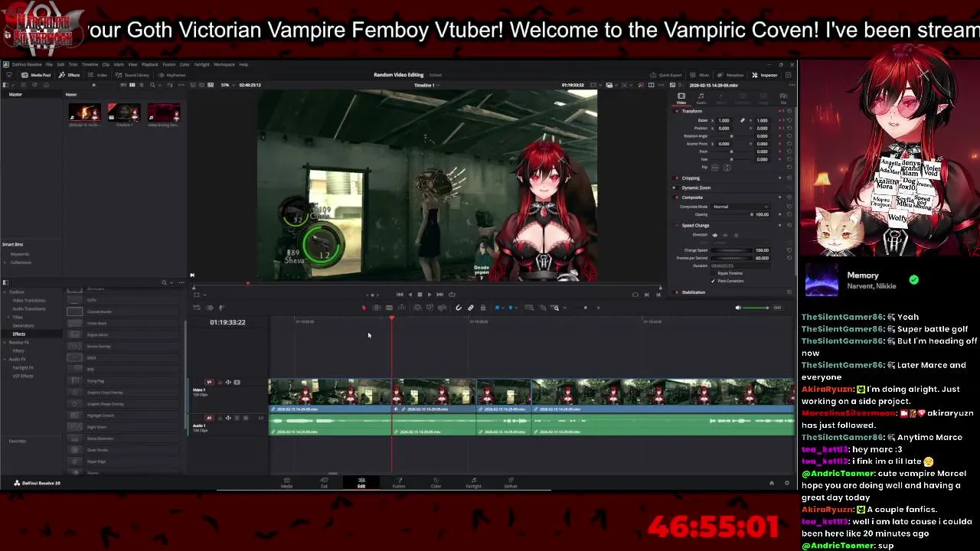Toggle the Stabilization section switch
The width and height of the screenshot is (980, 551).
coord(677,292)
